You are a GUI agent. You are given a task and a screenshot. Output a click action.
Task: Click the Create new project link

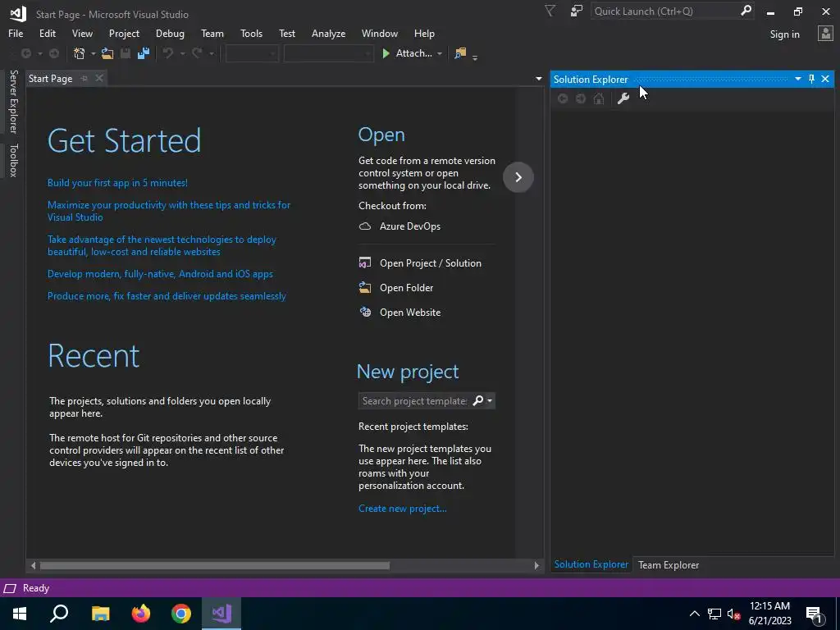coord(402,509)
